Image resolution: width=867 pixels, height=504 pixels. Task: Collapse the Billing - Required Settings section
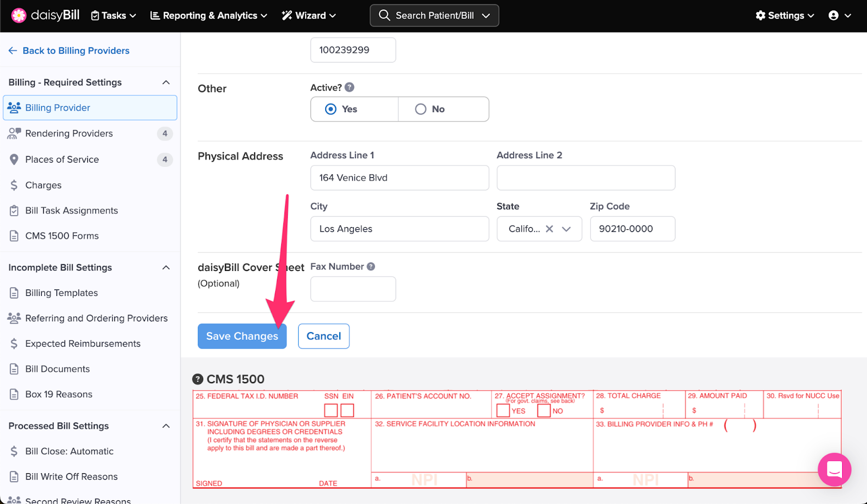pyautogui.click(x=166, y=82)
